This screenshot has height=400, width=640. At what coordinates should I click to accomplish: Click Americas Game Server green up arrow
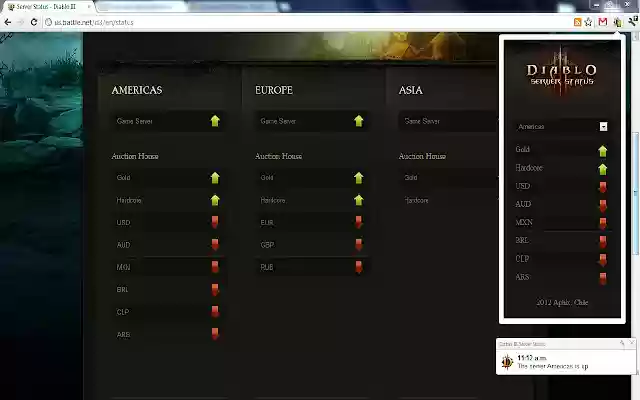pyautogui.click(x=215, y=121)
